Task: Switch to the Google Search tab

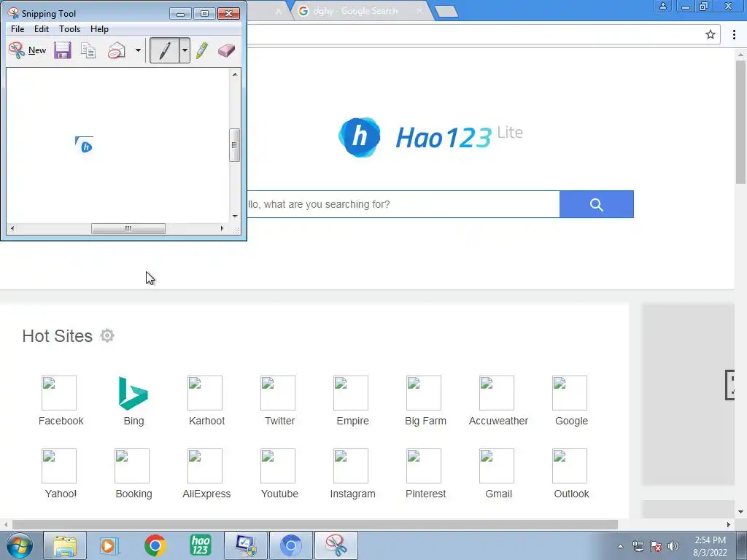Action: (361, 11)
